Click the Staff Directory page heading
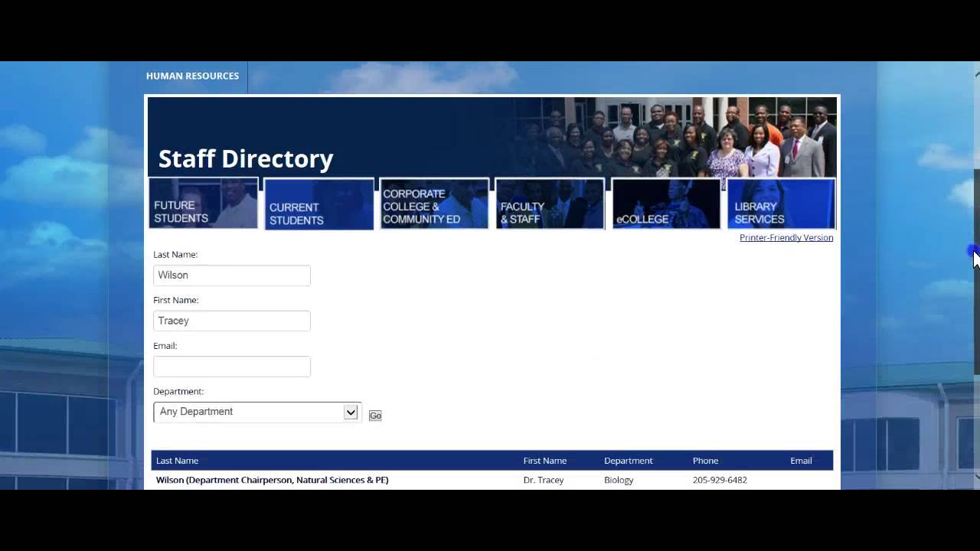Image resolution: width=980 pixels, height=551 pixels. pyautogui.click(x=246, y=158)
